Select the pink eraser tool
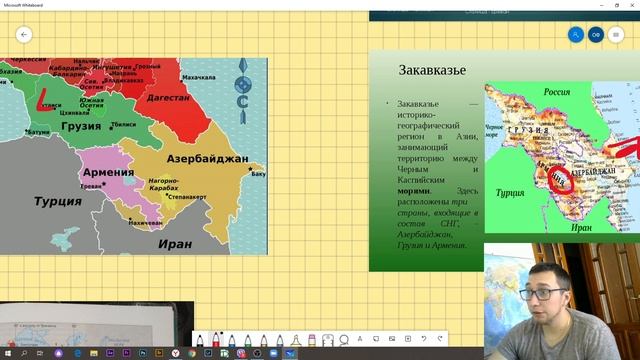 (312, 340)
